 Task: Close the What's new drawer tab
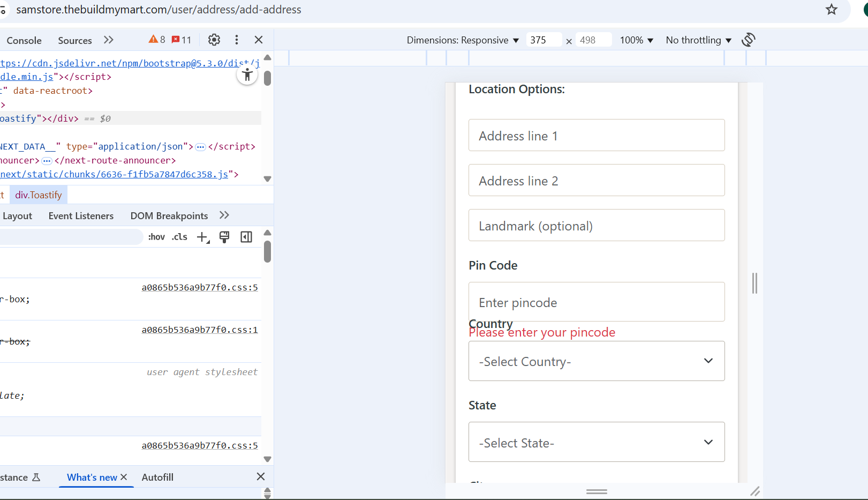124,477
